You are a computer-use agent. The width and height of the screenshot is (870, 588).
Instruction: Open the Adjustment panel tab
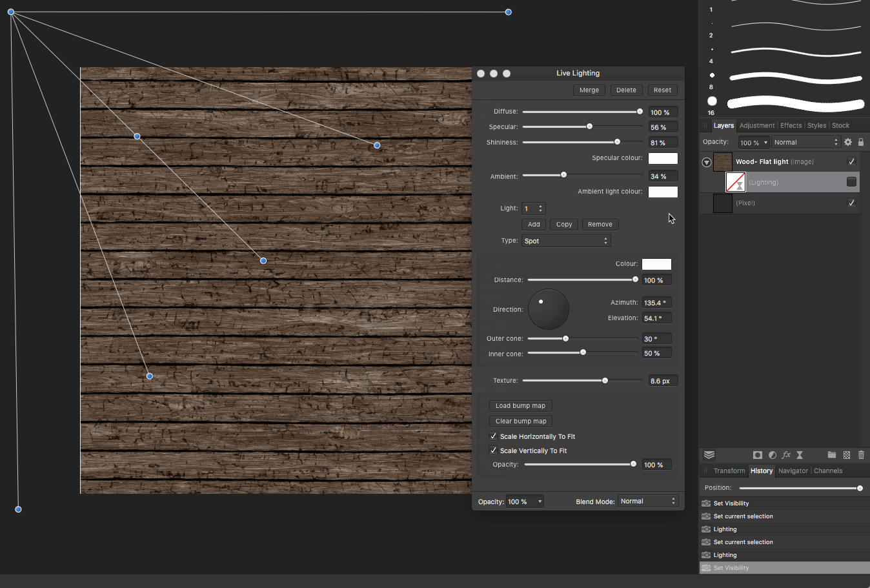tap(756, 125)
